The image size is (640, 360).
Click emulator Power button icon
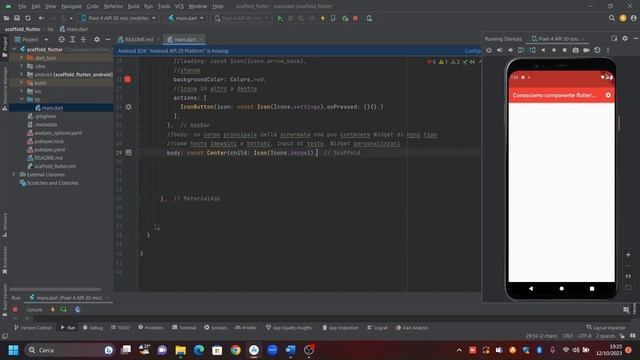coord(489,50)
